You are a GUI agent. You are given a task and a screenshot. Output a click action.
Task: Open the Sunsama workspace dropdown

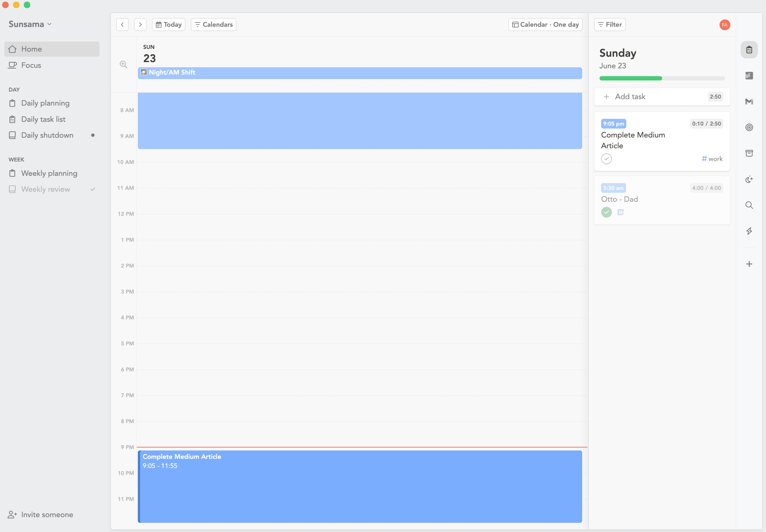pos(30,24)
